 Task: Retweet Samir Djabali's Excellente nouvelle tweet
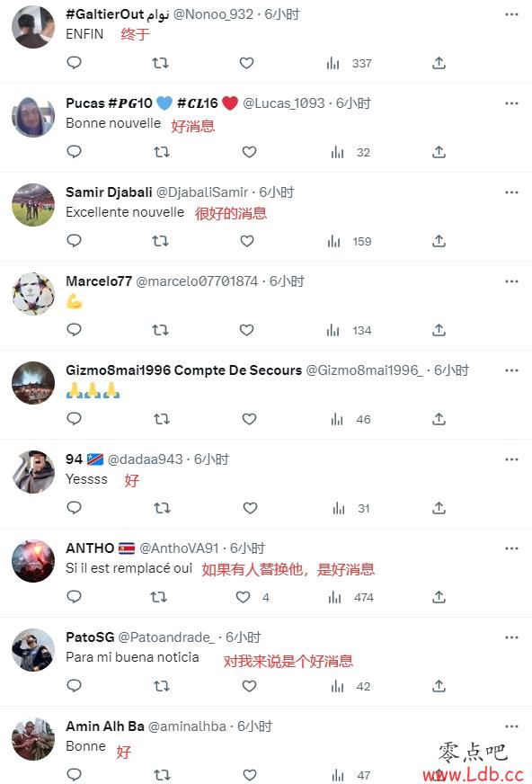160,241
